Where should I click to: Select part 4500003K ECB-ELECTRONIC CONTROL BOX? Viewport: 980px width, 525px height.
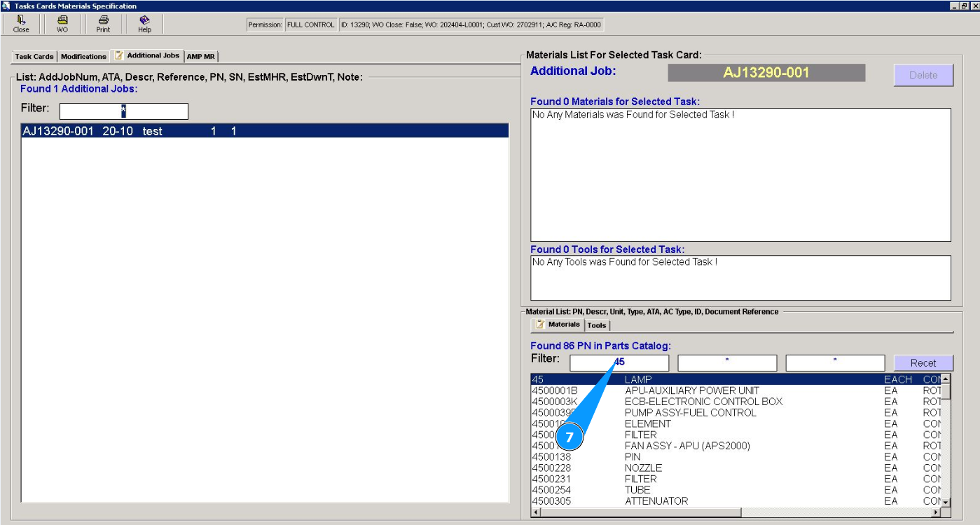pos(736,402)
